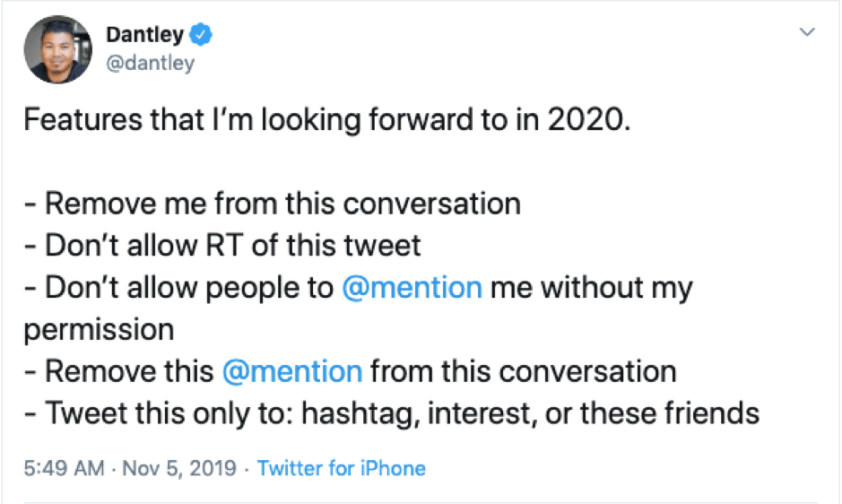
Task: Open the "Twitter for iPhone" source link
Action: 342,468
